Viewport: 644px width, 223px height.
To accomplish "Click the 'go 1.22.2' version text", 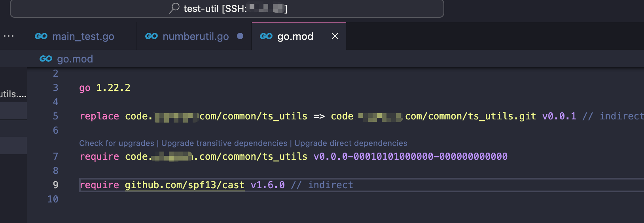I will [105, 88].
